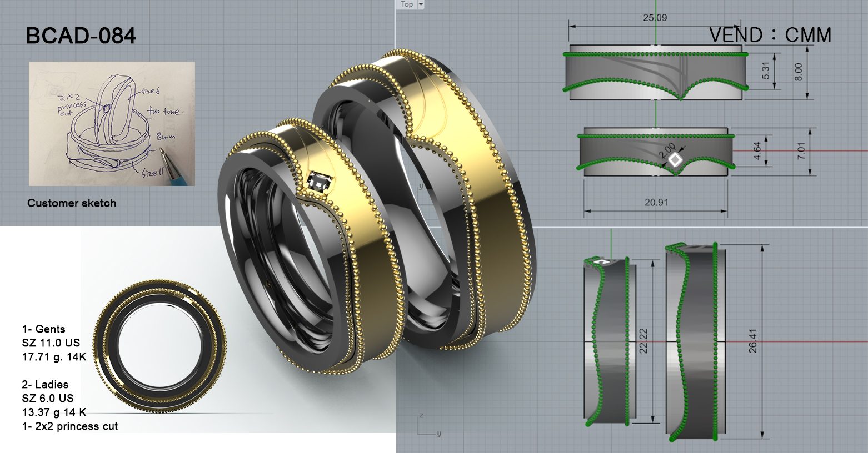Click the BCAD-084 design title
The image size is (868, 453).
pyautogui.click(x=81, y=36)
